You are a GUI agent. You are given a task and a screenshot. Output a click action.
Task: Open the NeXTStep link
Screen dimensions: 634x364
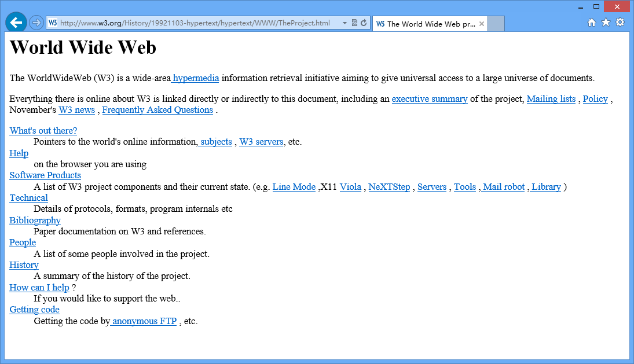tap(390, 187)
